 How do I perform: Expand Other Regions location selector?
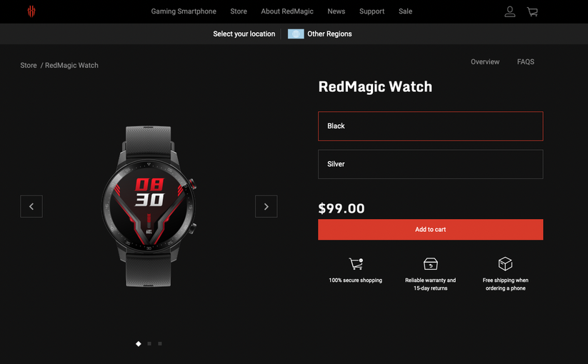coord(329,34)
